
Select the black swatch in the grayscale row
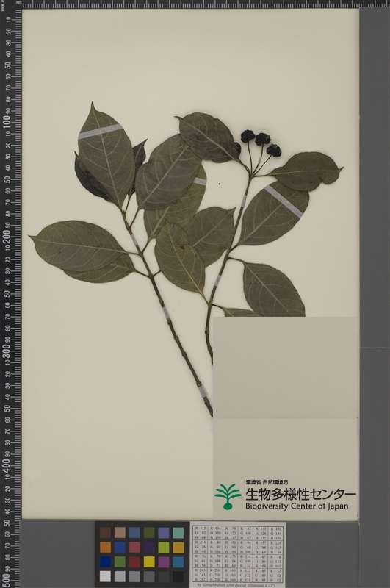pos(178,576)
